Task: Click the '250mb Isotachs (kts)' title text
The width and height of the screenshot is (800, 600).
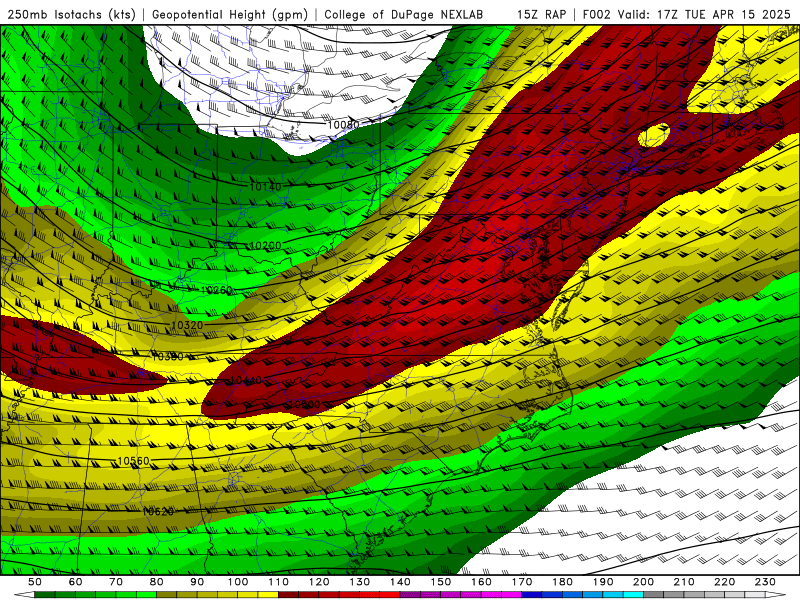Action: [72, 14]
